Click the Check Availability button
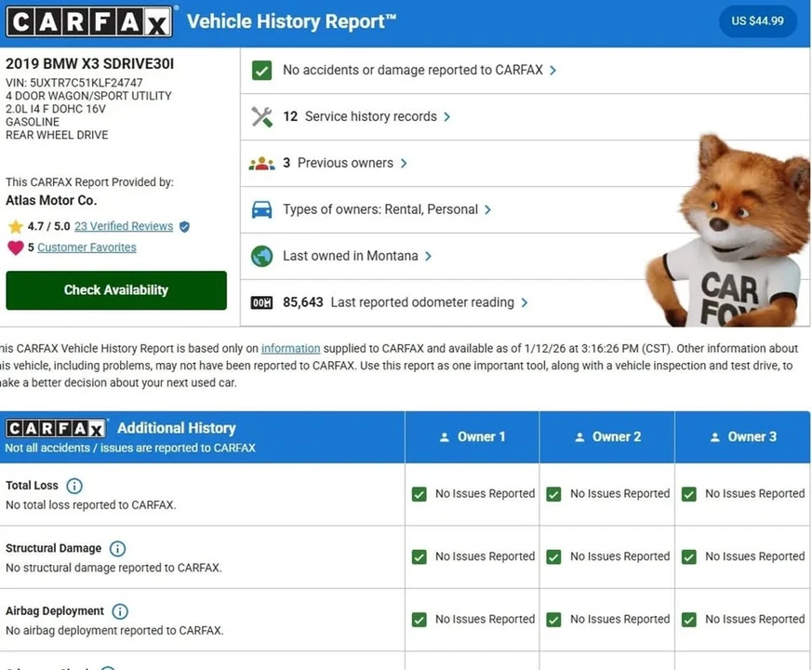812x670 pixels. pos(116,290)
